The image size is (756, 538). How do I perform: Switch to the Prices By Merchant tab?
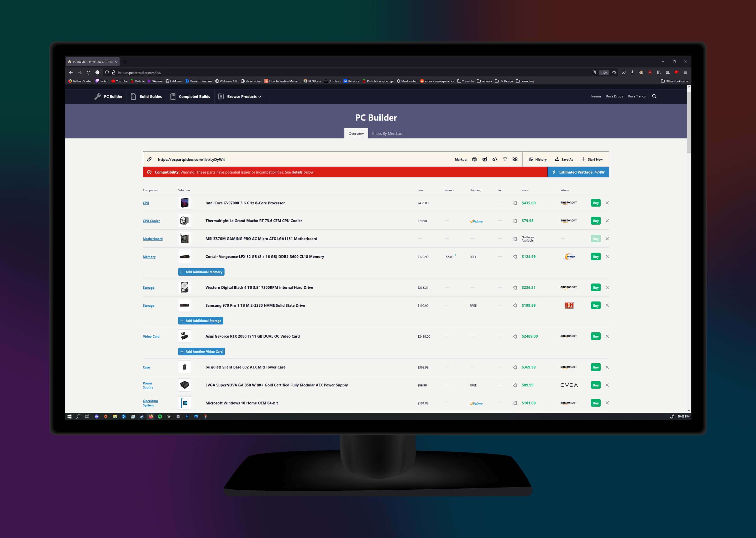pos(388,133)
